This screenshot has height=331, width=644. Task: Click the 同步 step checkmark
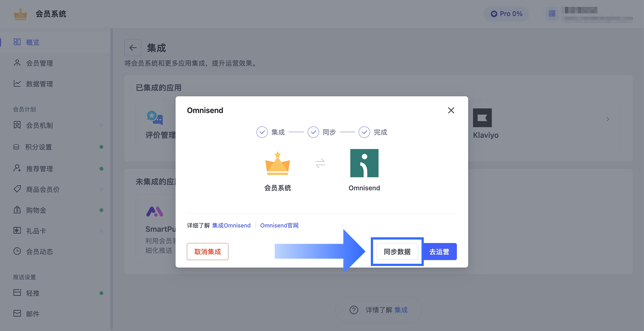[313, 132]
